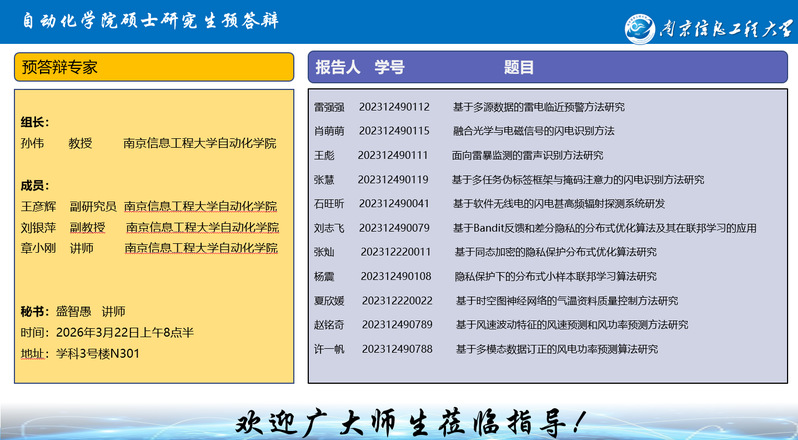Click the underlined 地址 label

34,353
